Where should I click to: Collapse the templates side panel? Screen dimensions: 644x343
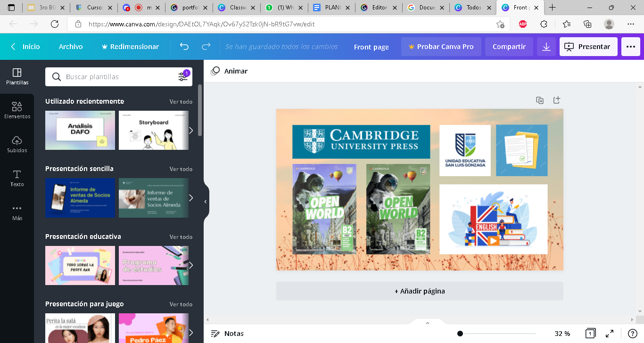click(205, 201)
